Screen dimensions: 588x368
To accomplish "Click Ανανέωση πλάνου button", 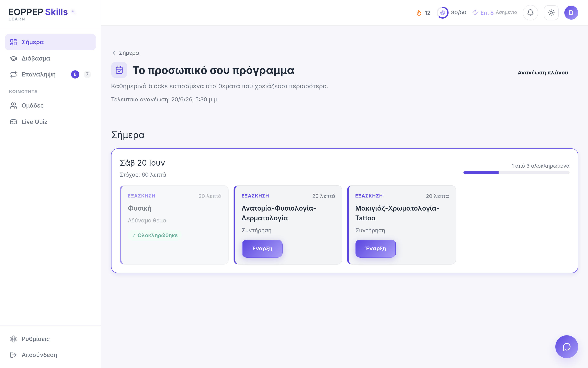I will [x=543, y=73].
